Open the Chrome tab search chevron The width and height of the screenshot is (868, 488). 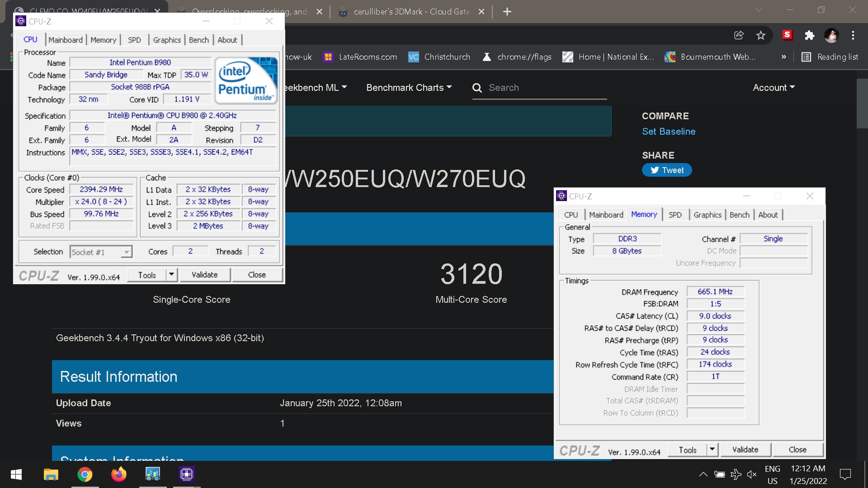pyautogui.click(x=759, y=10)
